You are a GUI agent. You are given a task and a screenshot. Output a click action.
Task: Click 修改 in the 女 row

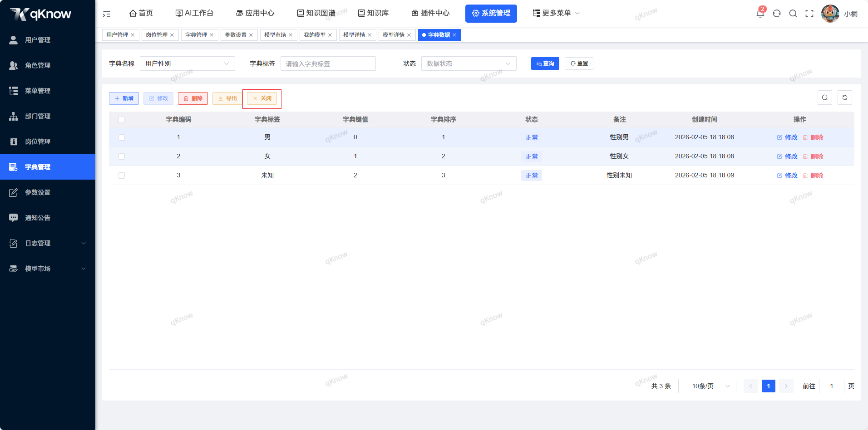point(787,156)
